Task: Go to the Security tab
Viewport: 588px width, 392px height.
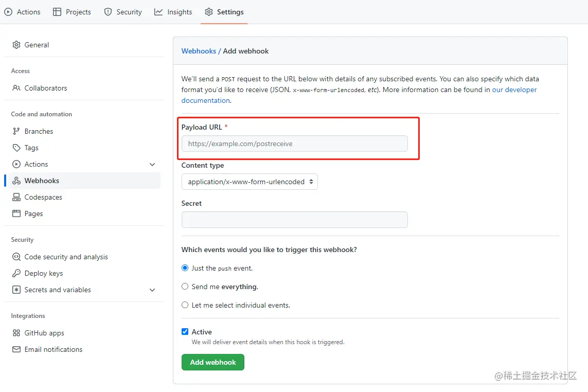Action: [x=123, y=12]
